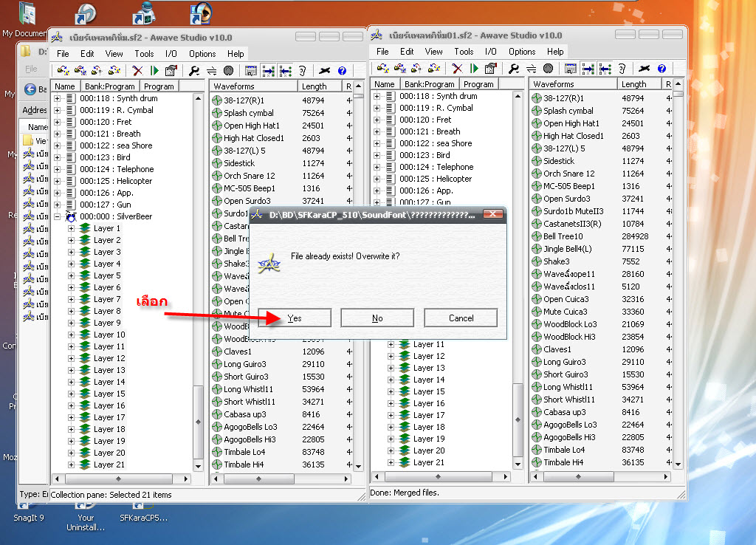Toggle the right-arrow pane button in right window toolbar

click(588, 69)
